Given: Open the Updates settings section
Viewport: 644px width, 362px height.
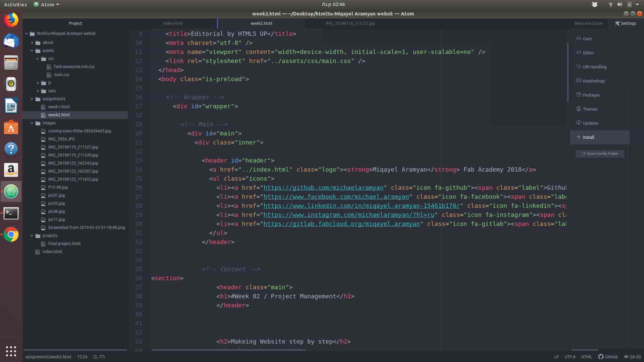Looking at the screenshot, I should [x=590, y=123].
